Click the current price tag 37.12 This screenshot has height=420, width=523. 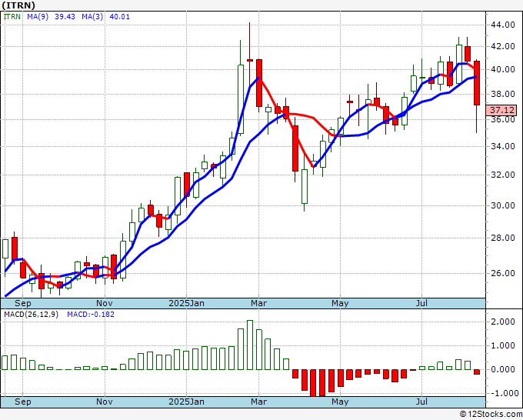(x=501, y=110)
